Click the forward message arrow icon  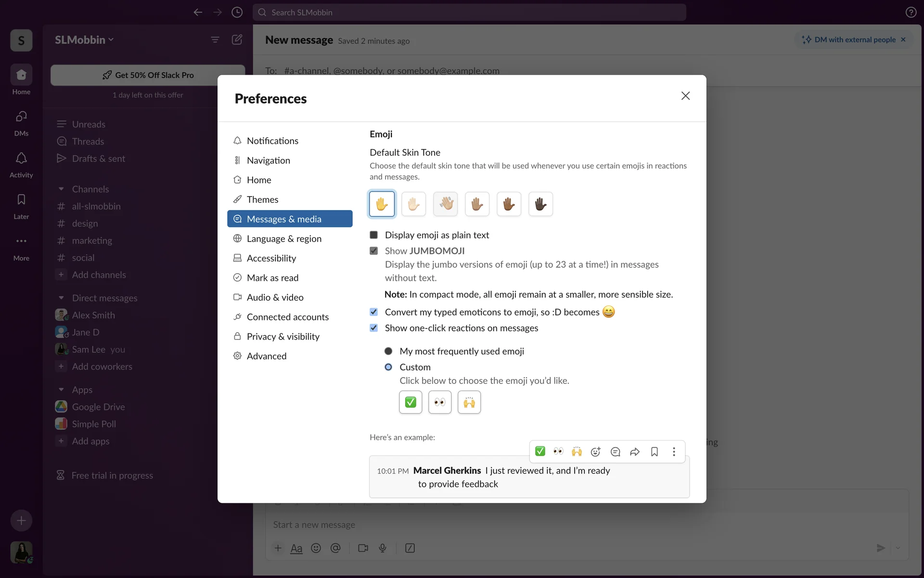(x=635, y=452)
